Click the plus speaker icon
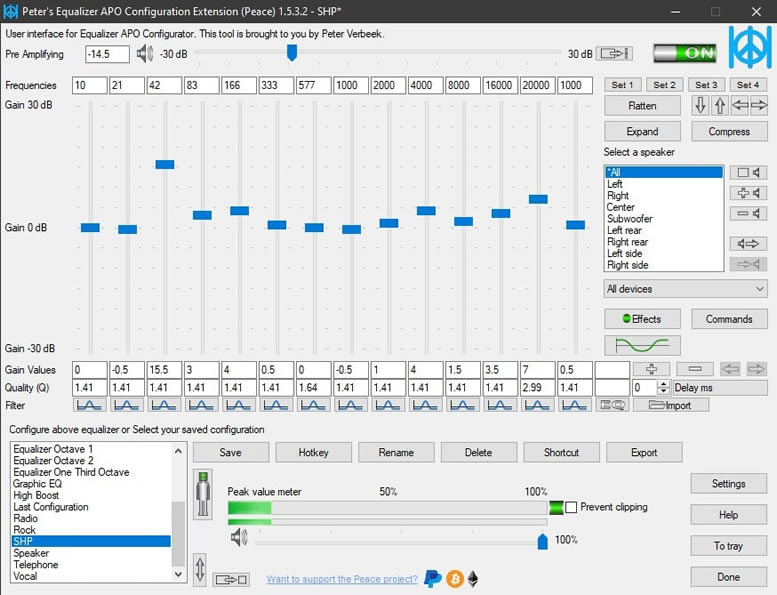This screenshot has height=595, width=777. (748, 193)
